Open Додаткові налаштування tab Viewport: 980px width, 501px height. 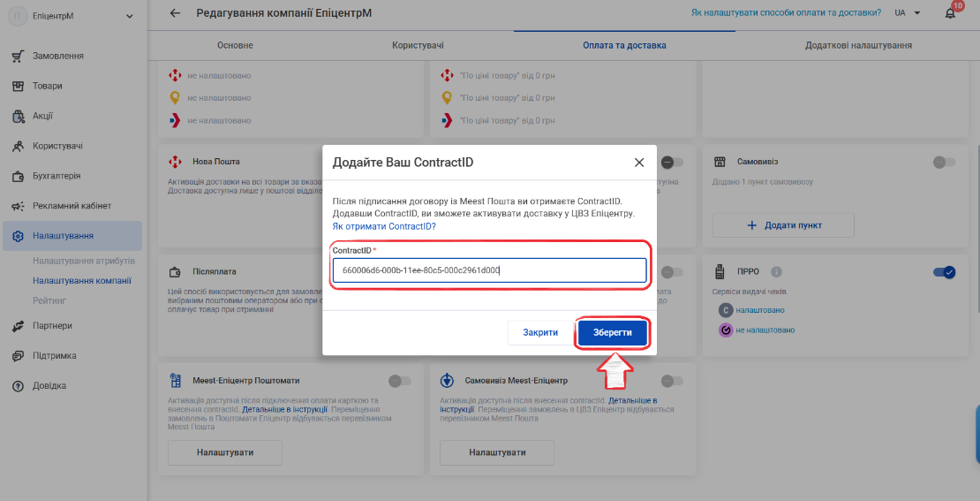pyautogui.click(x=858, y=45)
